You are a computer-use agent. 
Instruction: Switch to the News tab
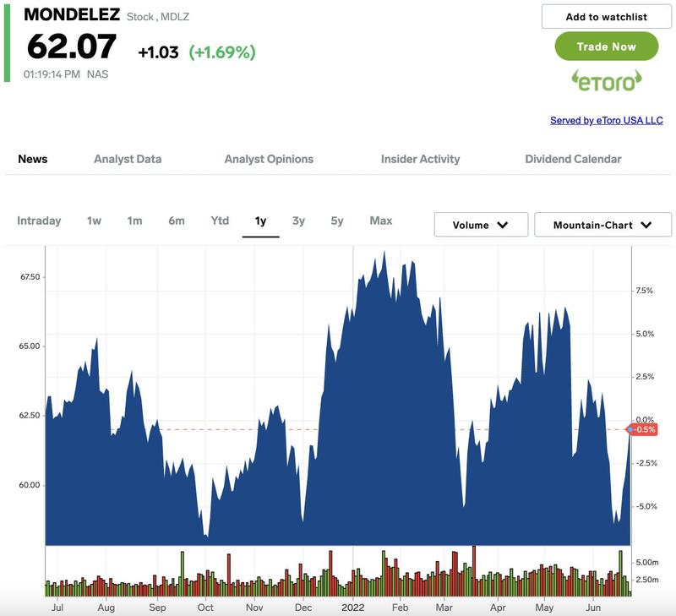(33, 159)
